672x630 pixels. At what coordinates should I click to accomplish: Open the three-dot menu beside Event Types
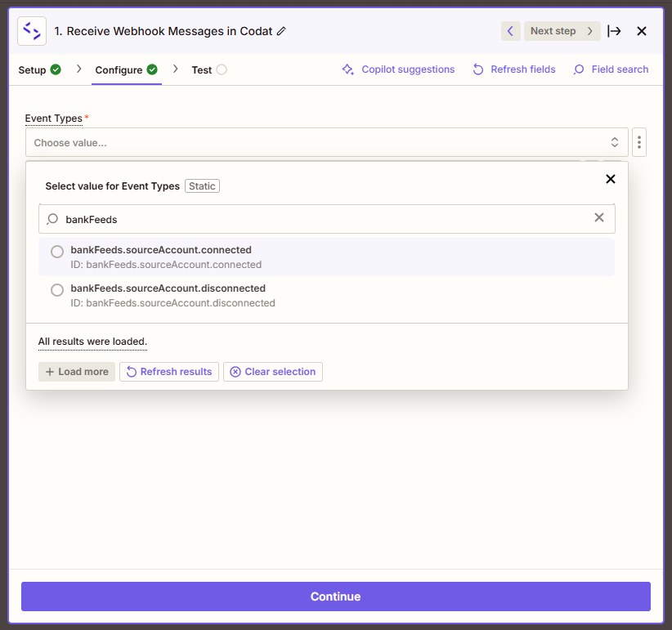(638, 141)
